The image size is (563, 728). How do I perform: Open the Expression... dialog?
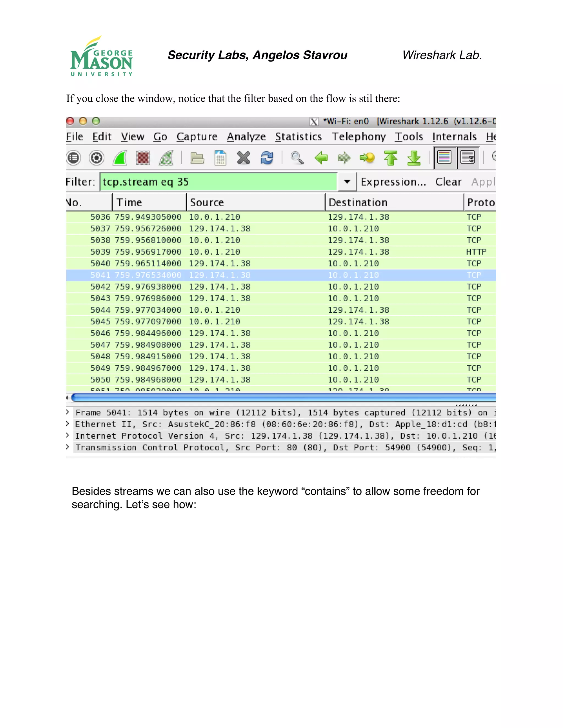pyautogui.click(x=394, y=182)
